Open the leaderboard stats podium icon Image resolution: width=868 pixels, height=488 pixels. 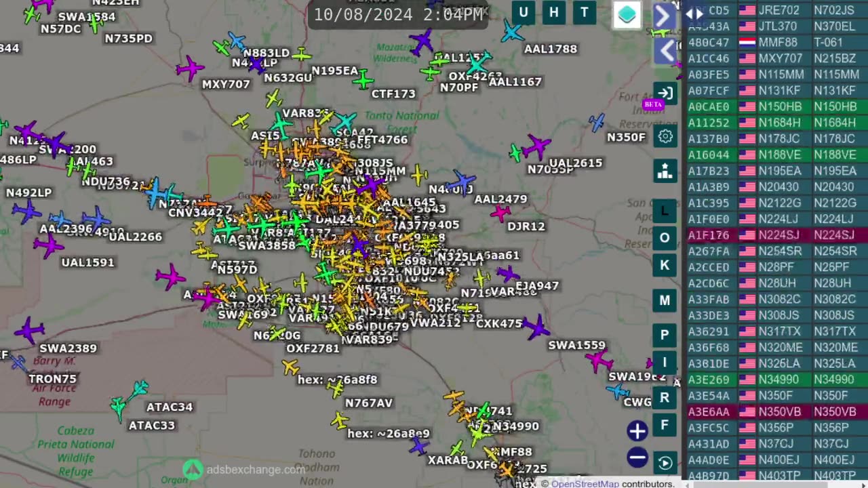click(665, 171)
